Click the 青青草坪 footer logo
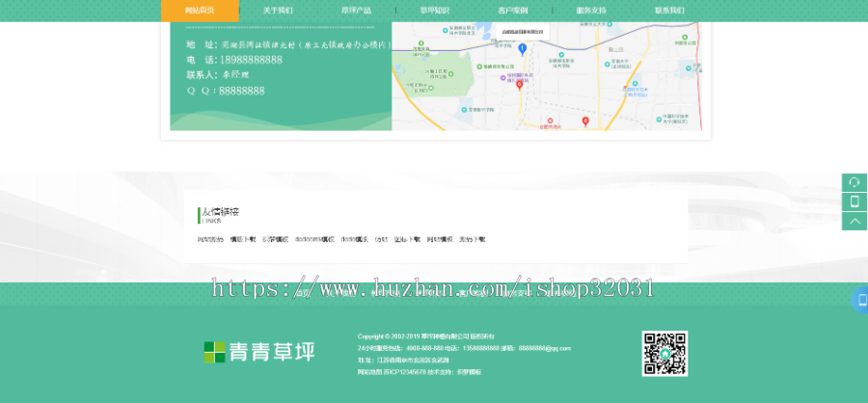Image resolution: width=868 pixels, height=403 pixels. tap(259, 352)
